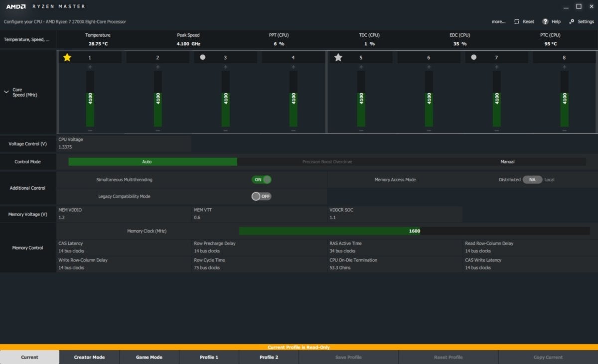Increase core 2 speed with plus
Screen dimensions: 598x364
coord(158,67)
